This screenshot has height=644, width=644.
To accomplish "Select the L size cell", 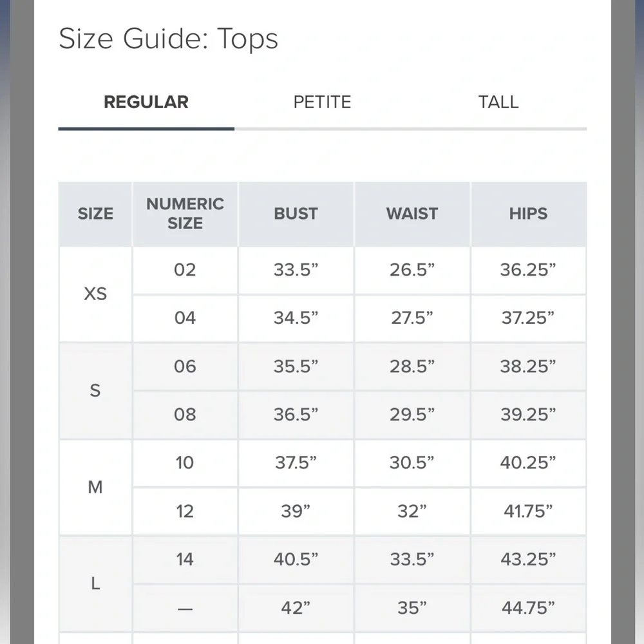I will (96, 583).
